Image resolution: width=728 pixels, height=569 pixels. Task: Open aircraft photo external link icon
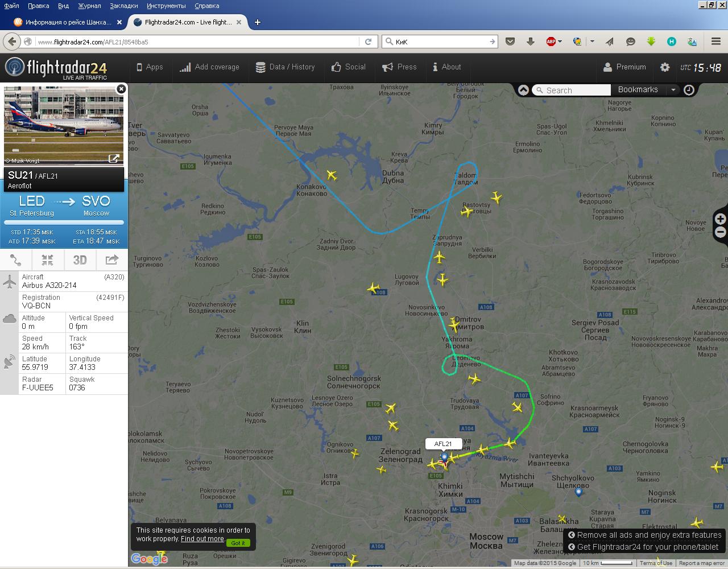point(114,159)
